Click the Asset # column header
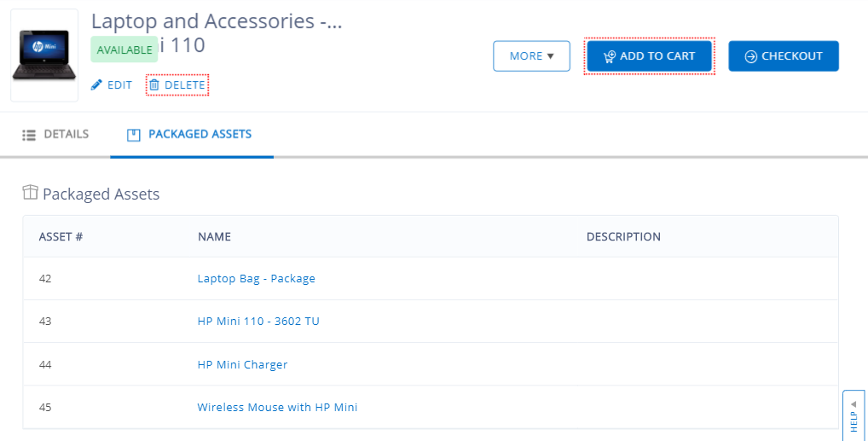Image resolution: width=868 pixels, height=441 pixels. (61, 236)
